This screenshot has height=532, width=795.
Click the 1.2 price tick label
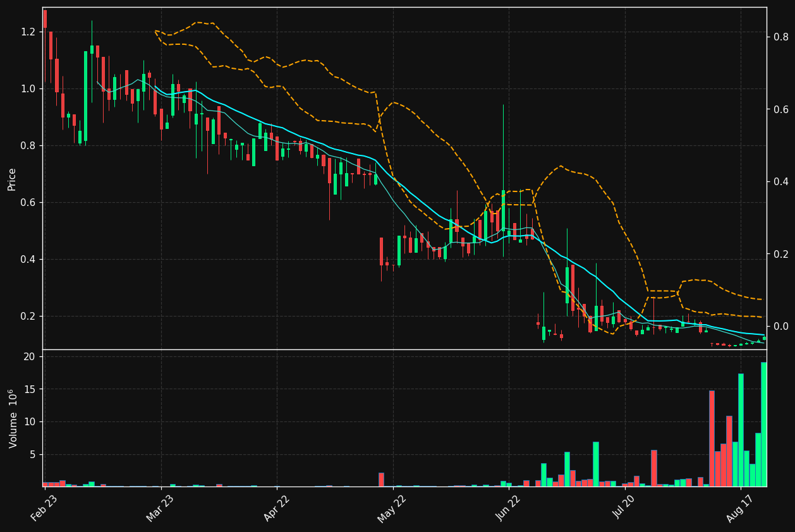point(30,32)
